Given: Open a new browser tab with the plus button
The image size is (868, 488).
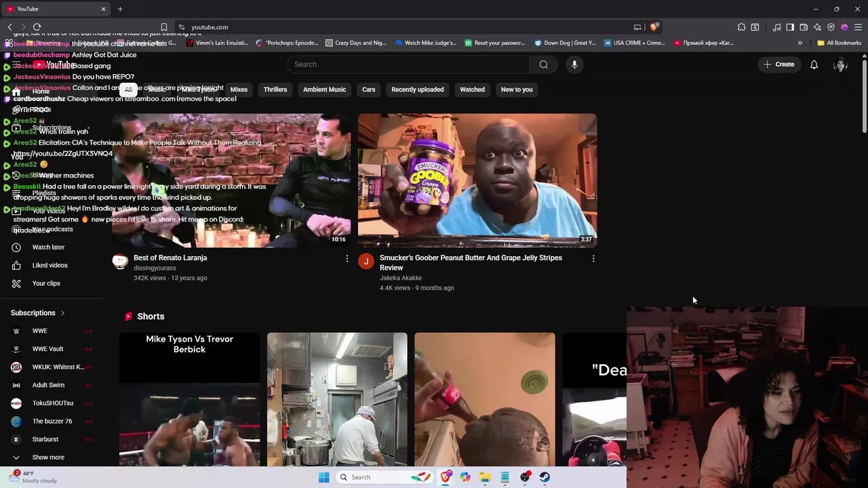Looking at the screenshot, I should point(120,9).
